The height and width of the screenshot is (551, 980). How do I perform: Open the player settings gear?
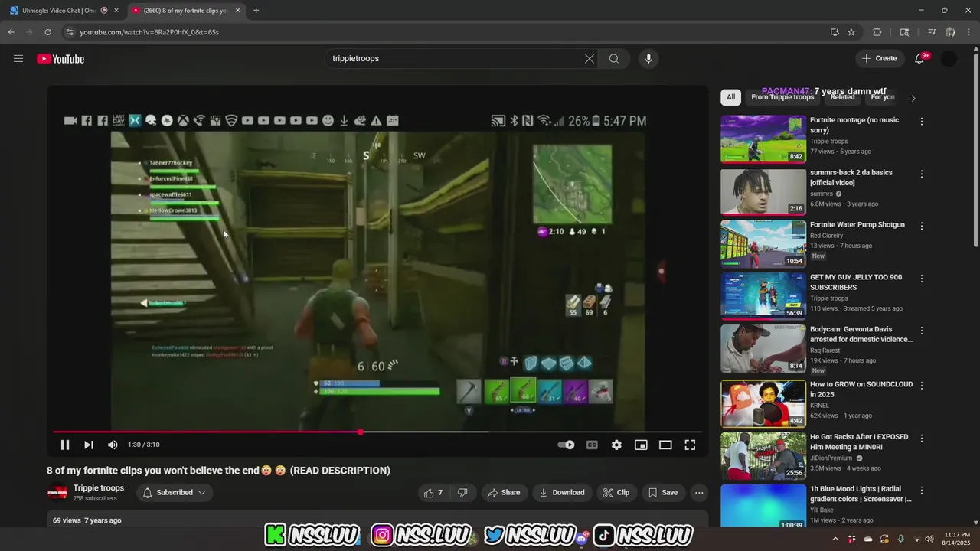(616, 445)
